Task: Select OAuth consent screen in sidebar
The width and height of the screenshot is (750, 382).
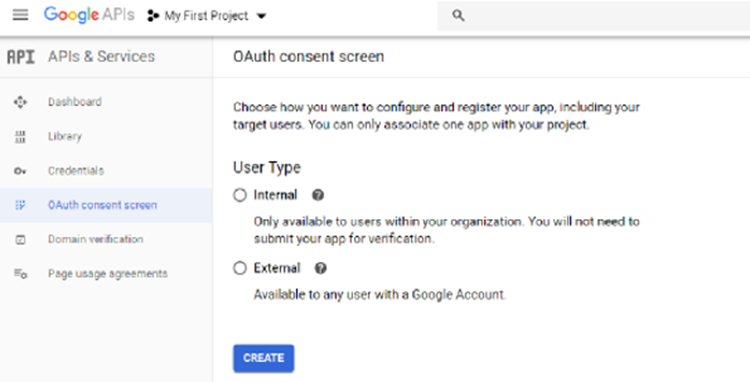Action: pyautogui.click(x=102, y=205)
